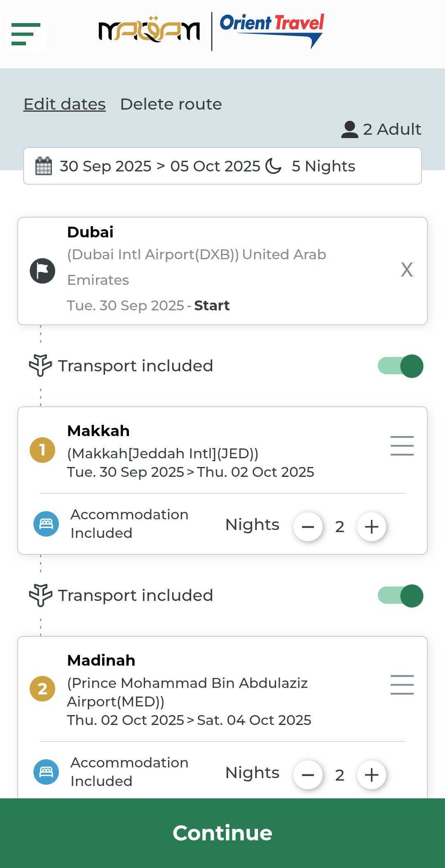This screenshot has height=868, width=445.
Task: Increase Makkah nights with plus button
Action: (372, 526)
